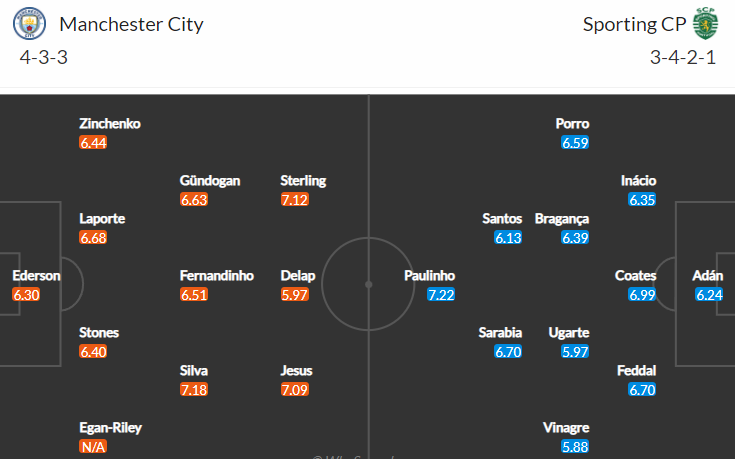
Task: Click player Porro's name
Action: (572, 124)
